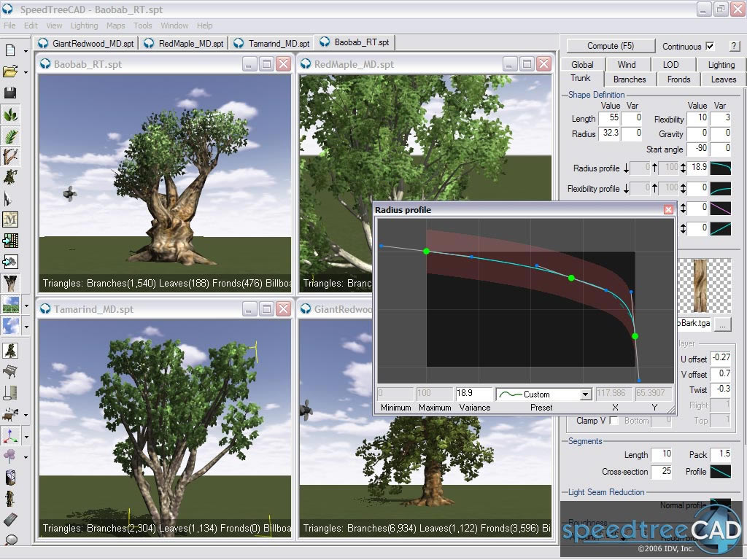This screenshot has width=747, height=560.
Task: Click the Save floppy disk icon
Action: [10, 93]
